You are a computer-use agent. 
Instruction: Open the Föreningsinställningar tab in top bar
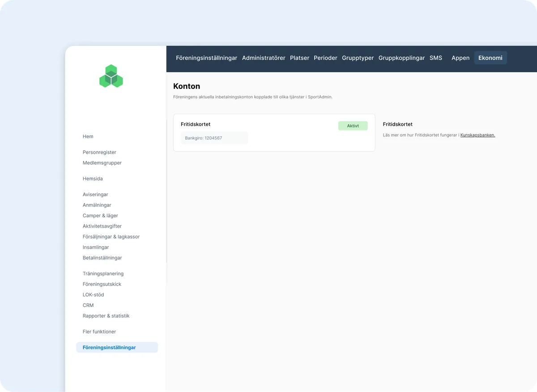click(x=206, y=58)
